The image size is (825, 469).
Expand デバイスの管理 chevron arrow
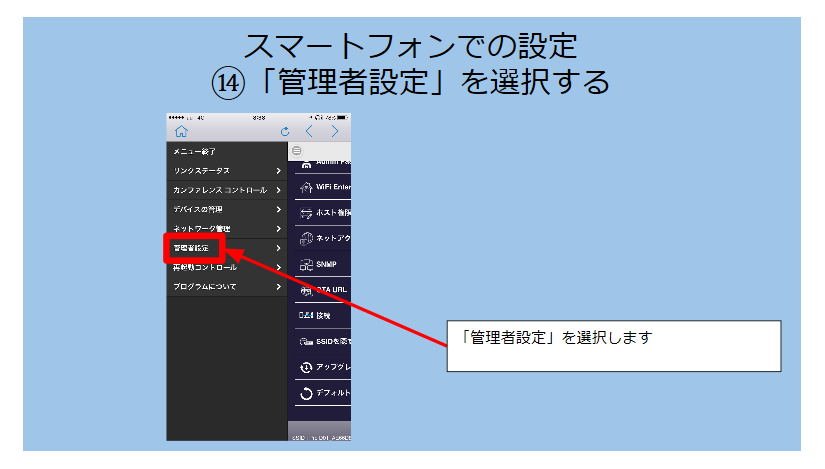coord(278,210)
